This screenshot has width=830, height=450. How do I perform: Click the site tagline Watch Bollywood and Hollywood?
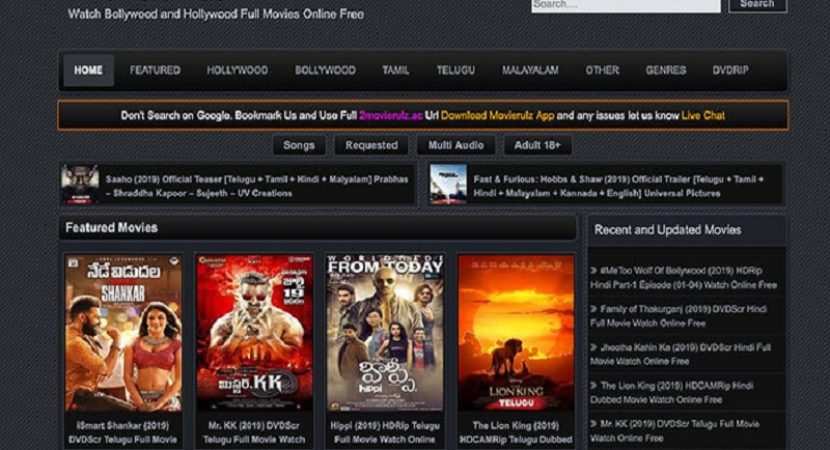coord(215,14)
